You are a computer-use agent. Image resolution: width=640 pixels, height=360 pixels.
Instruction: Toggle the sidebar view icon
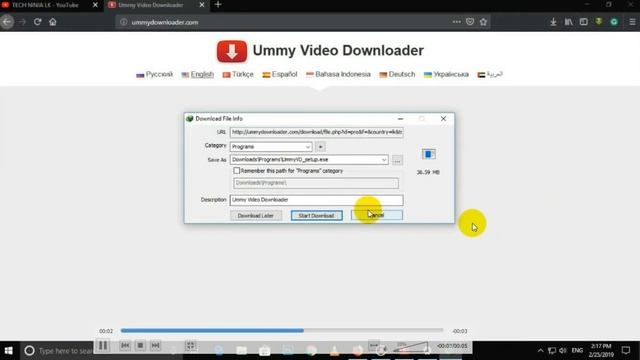[x=584, y=22]
